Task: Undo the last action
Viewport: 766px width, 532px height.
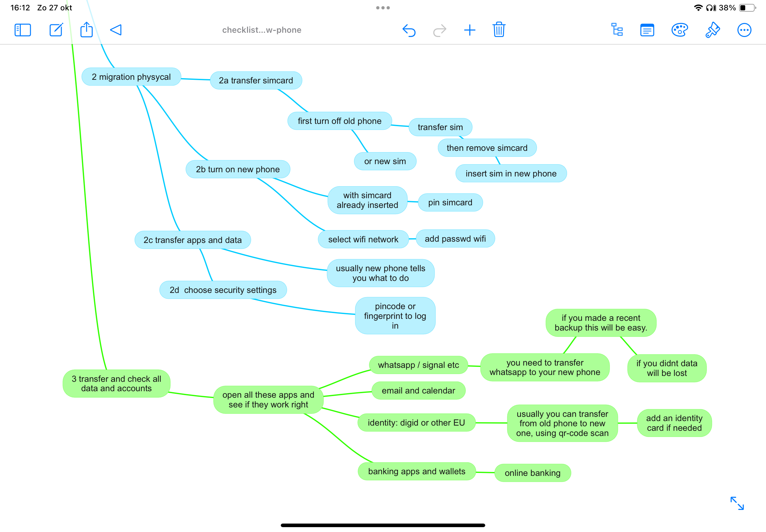Action: point(409,30)
